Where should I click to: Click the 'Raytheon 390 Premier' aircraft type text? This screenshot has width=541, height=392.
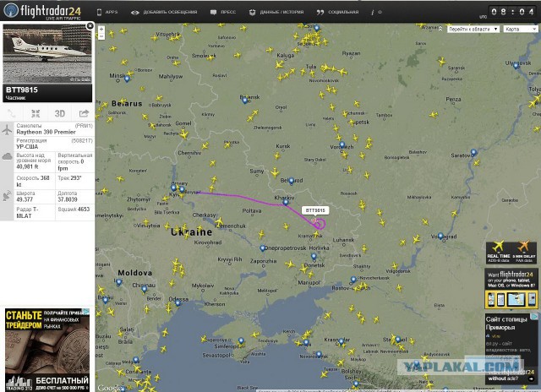point(46,132)
